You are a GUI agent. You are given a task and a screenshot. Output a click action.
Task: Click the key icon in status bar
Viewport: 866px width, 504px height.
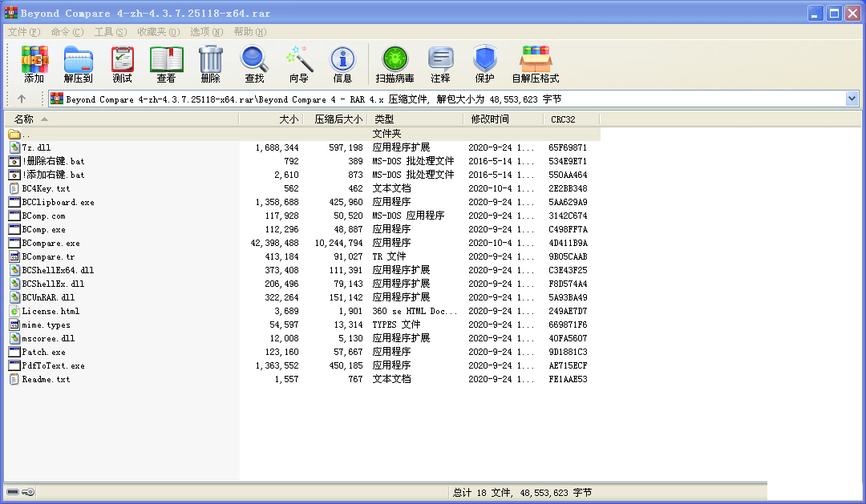(28, 492)
